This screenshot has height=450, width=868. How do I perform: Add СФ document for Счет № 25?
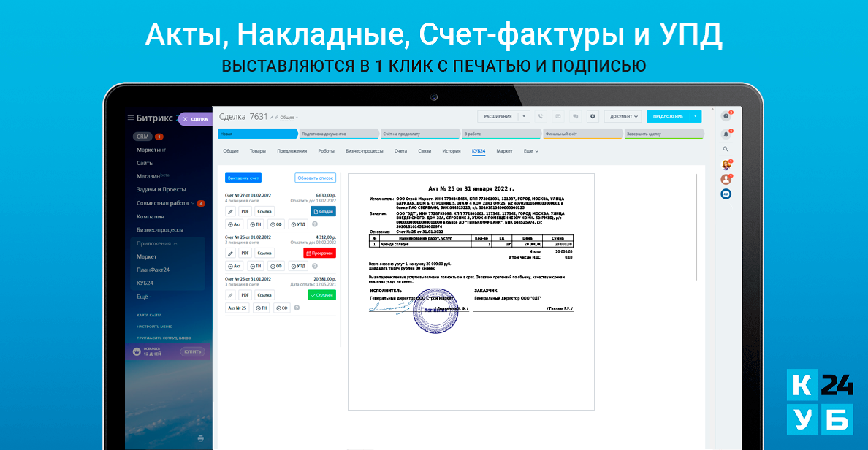point(281,308)
